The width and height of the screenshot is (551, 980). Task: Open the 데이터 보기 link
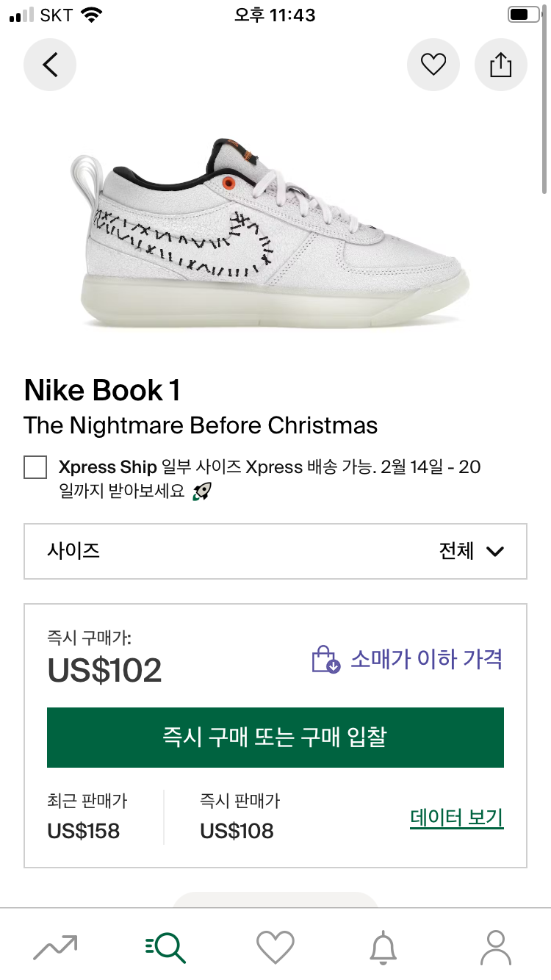point(456,818)
